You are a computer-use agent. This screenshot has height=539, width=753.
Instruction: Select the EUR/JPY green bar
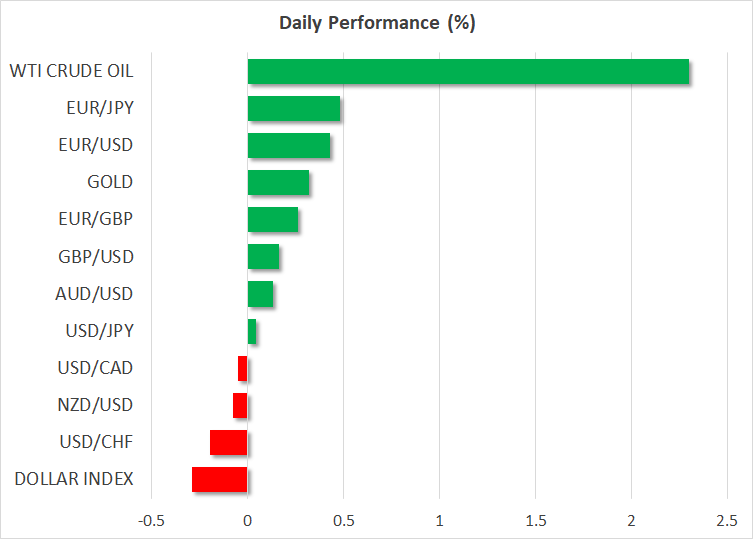(x=293, y=108)
